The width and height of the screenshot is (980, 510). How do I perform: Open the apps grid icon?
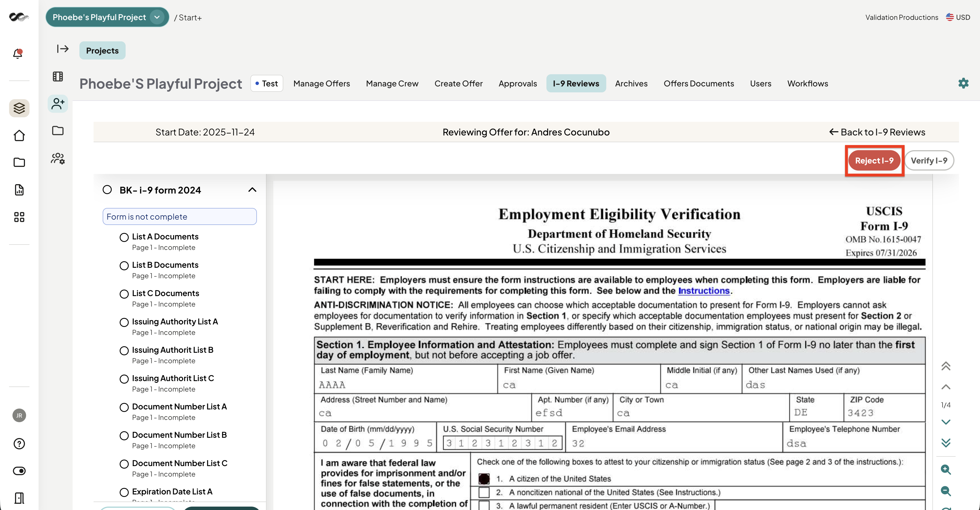(x=19, y=217)
